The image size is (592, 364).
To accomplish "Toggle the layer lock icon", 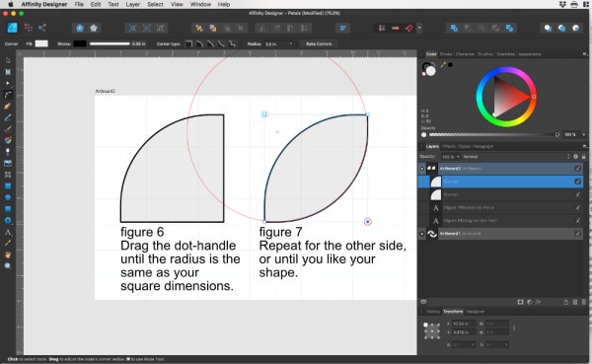I will coord(584,156).
